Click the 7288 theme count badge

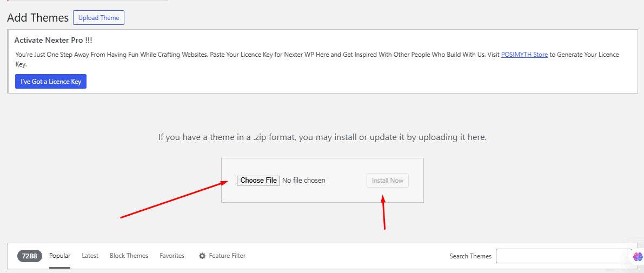(30, 256)
